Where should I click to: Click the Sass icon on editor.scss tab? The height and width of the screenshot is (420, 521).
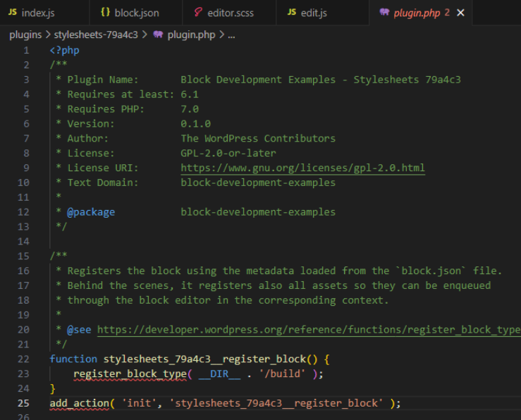click(x=198, y=13)
